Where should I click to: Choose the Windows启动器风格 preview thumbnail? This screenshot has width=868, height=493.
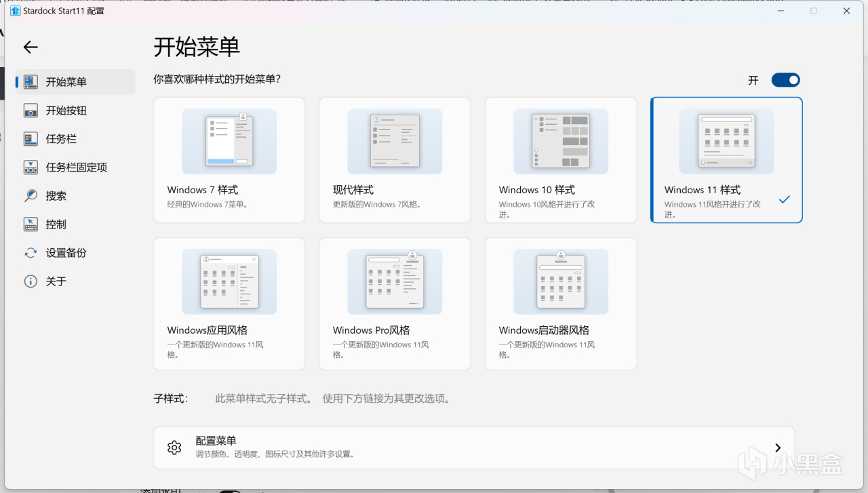[x=561, y=281]
